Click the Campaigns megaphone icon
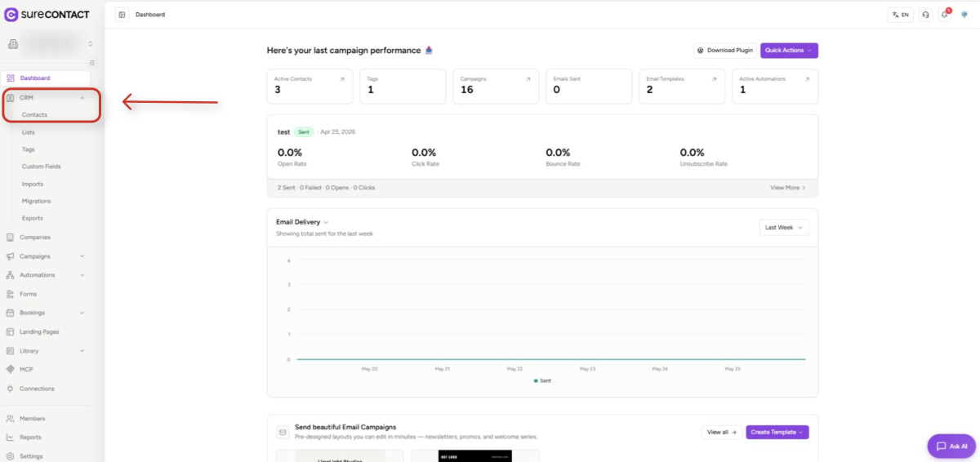Screen dimensions: 980x462 pyautogui.click(x=10, y=256)
